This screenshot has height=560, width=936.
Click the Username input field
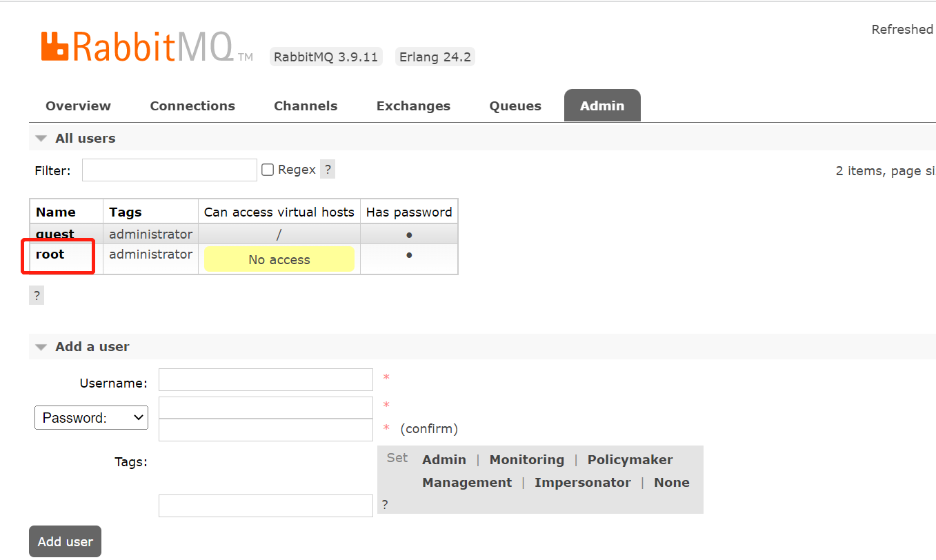(266, 380)
